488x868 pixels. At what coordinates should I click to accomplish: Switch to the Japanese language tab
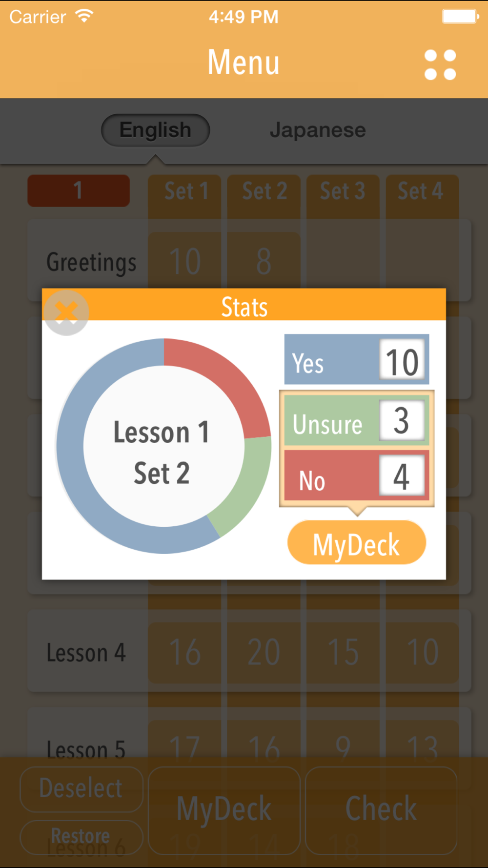[318, 130]
